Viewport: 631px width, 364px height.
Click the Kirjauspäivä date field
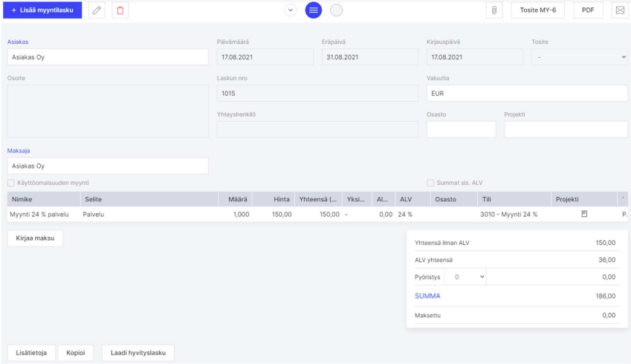(x=475, y=57)
